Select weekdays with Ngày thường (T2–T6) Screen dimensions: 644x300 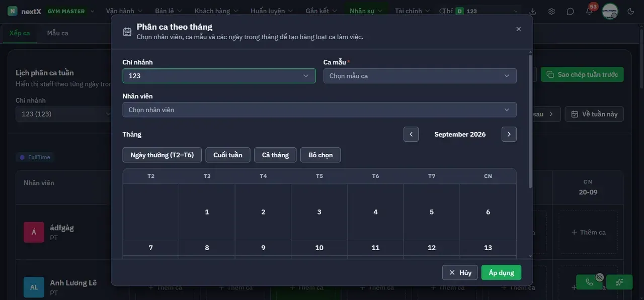click(162, 155)
